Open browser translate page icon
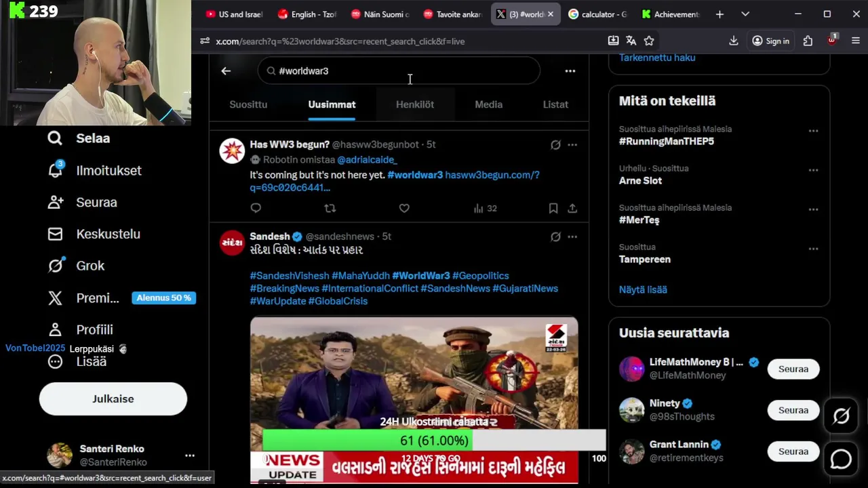The height and width of the screenshot is (488, 868). (x=631, y=41)
